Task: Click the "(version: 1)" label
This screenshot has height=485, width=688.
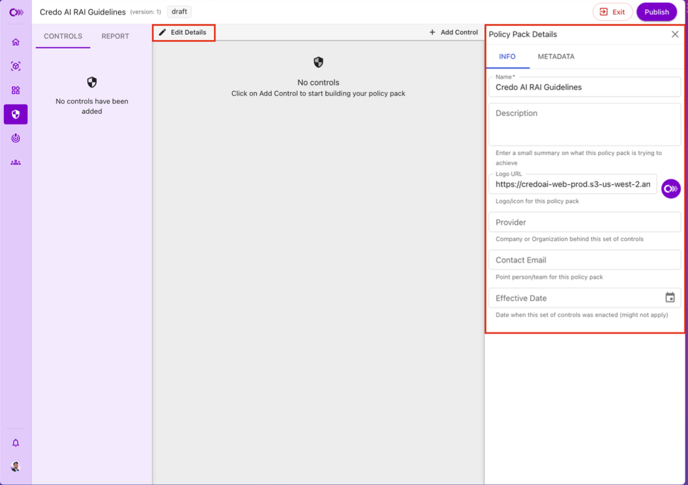Action: coord(145,12)
